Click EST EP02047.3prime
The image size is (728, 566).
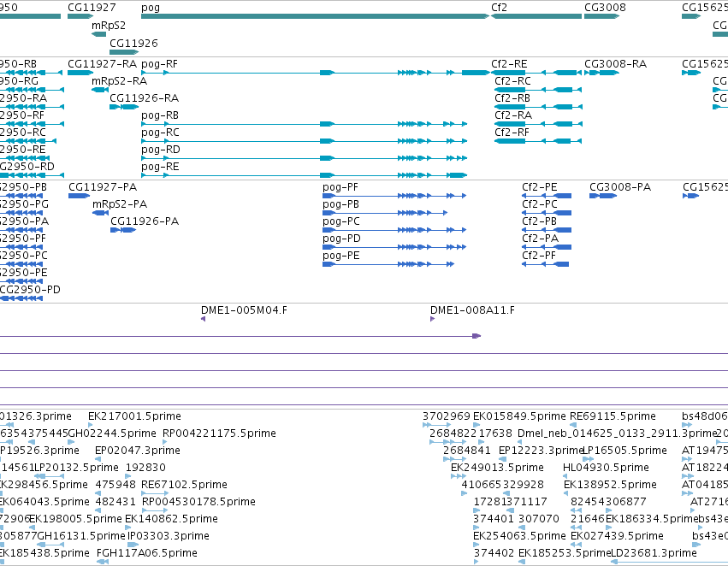138,451
